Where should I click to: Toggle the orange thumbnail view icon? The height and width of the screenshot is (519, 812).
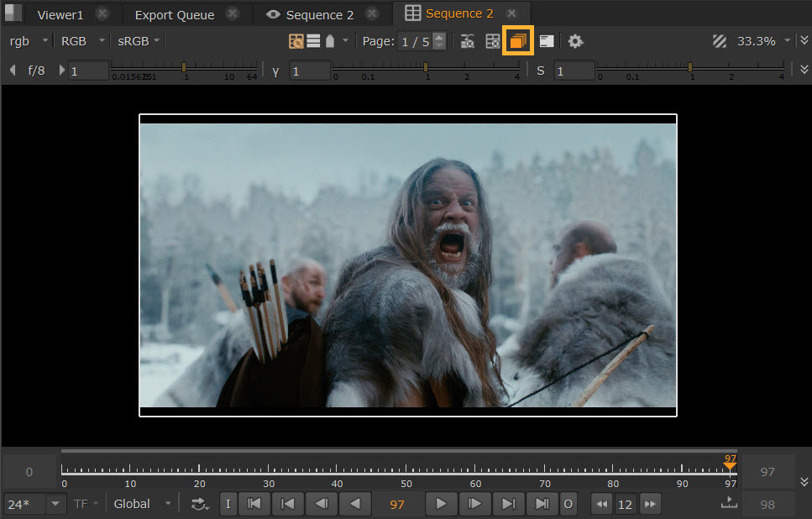pyautogui.click(x=296, y=41)
